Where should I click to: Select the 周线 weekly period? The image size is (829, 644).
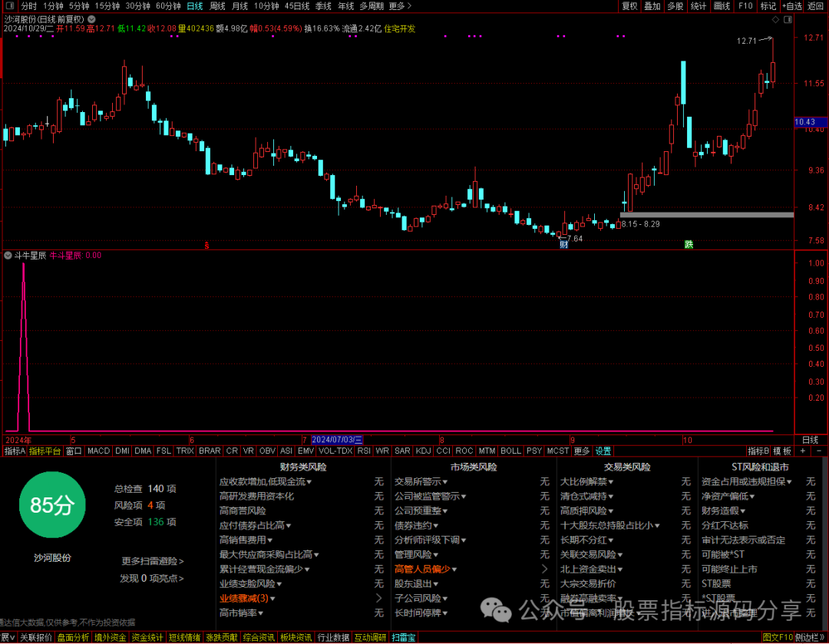[217, 6]
